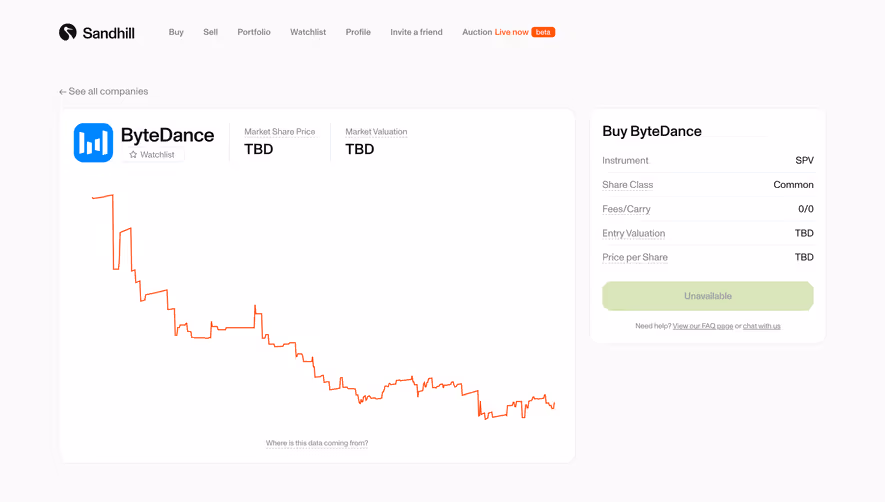Viewport: 885px width, 502px height.
Task: Click the Sandhill logo icon
Action: click(68, 32)
